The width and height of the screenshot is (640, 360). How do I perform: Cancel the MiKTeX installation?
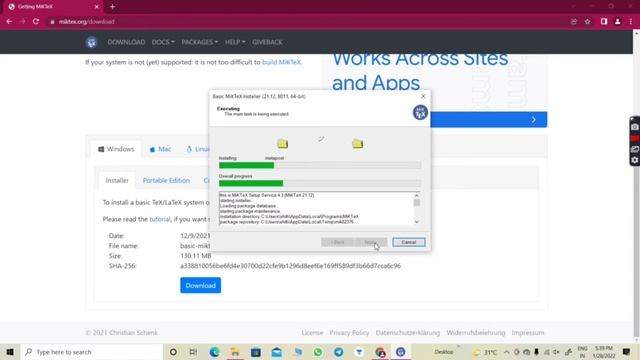[x=409, y=242]
